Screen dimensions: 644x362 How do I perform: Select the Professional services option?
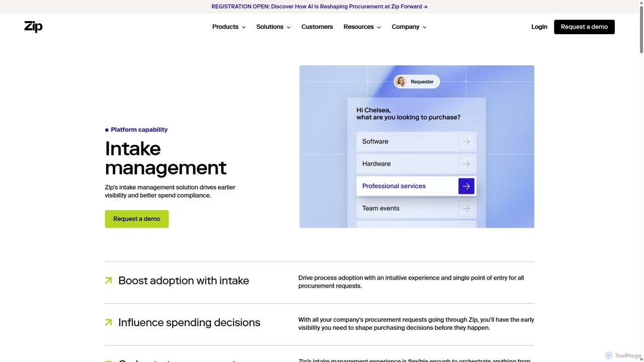tap(416, 186)
